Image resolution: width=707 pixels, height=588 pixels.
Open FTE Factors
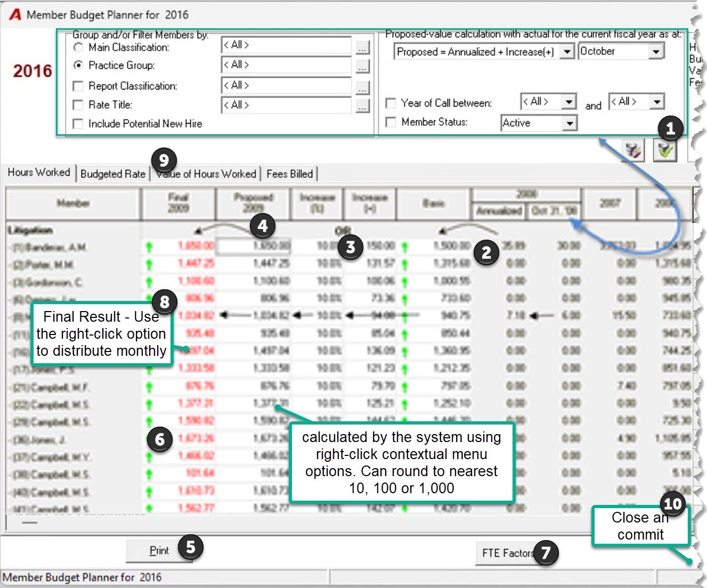508,553
